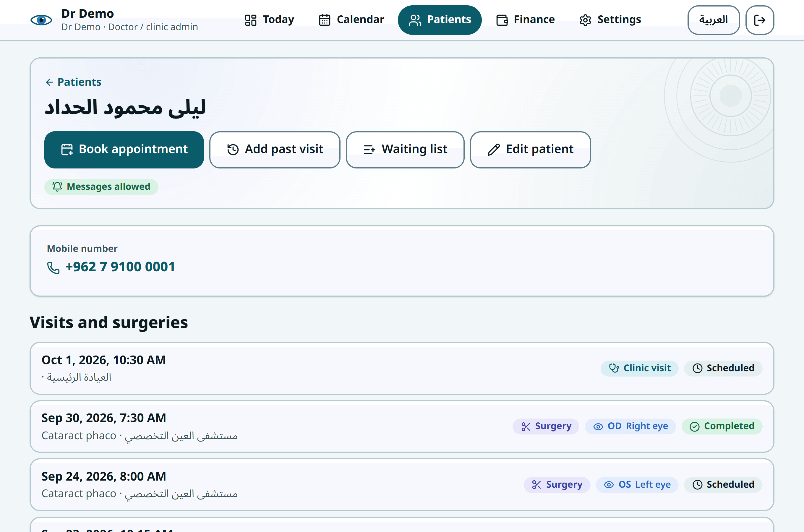
Task: Click the Mobile number label
Action: 82,249
